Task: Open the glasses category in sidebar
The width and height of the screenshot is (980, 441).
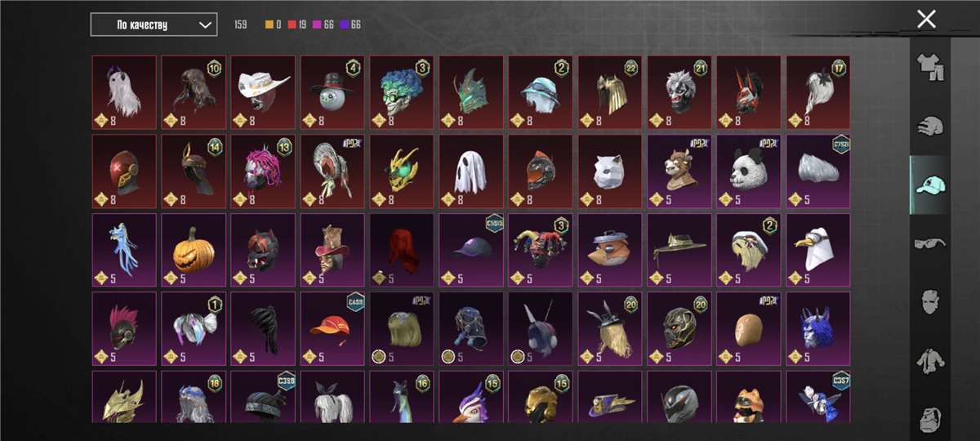Action: point(929,243)
